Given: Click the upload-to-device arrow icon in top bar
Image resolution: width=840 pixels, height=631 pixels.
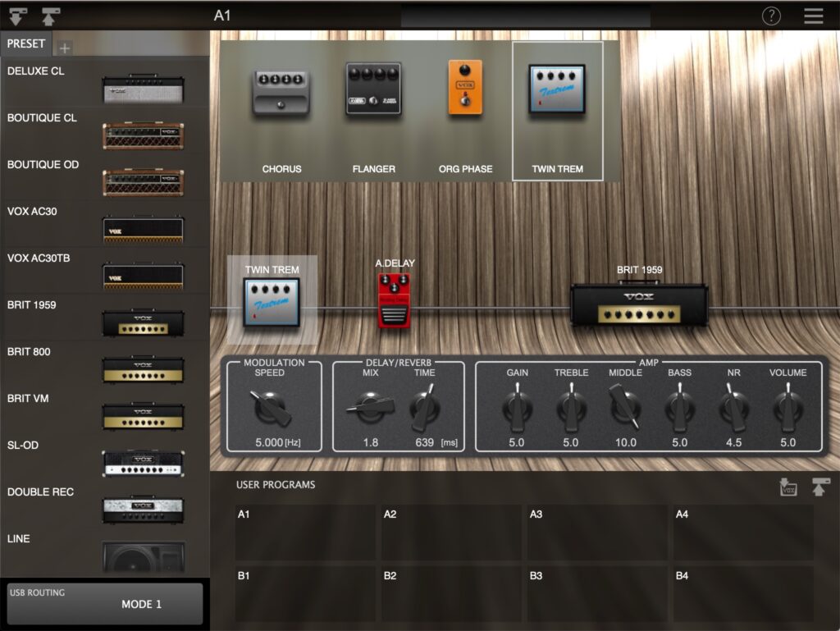Looking at the screenshot, I should point(50,16).
